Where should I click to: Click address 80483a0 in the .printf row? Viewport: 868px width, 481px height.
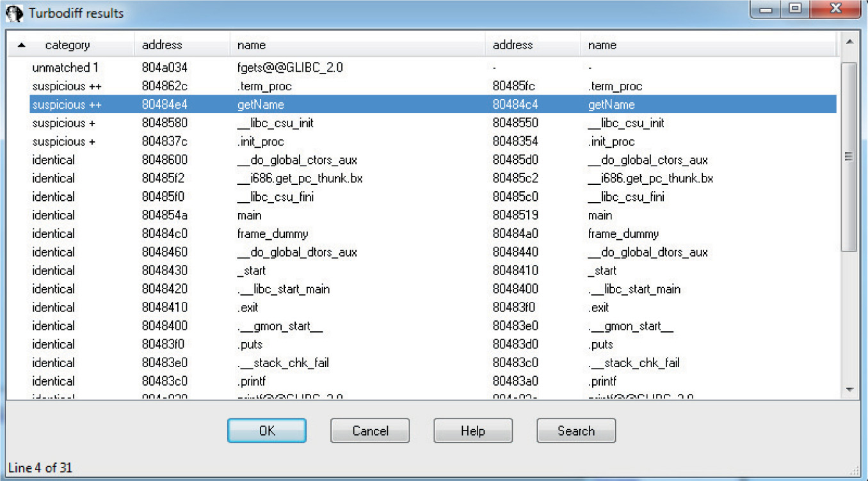[515, 382]
